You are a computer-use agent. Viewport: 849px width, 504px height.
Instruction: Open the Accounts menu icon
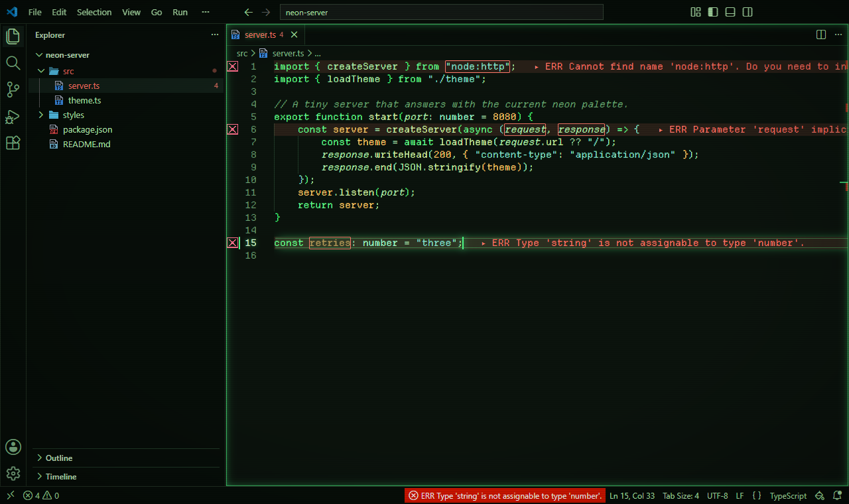tap(13, 447)
